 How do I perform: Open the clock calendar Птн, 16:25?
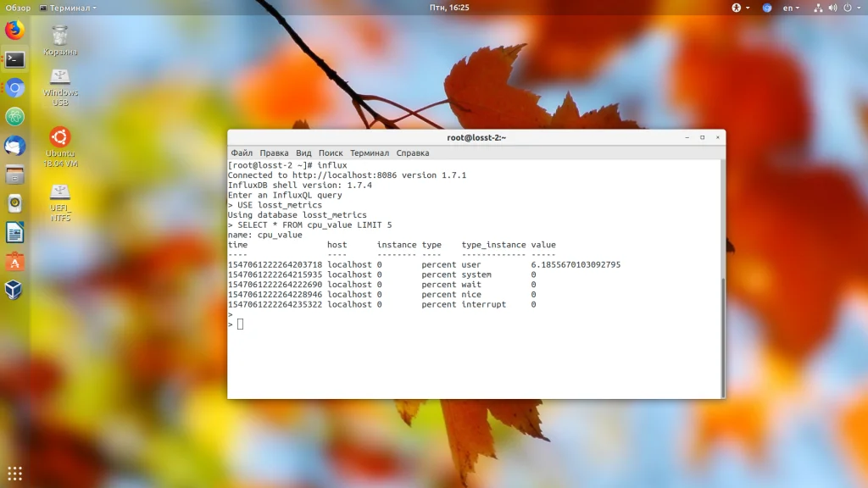click(449, 8)
